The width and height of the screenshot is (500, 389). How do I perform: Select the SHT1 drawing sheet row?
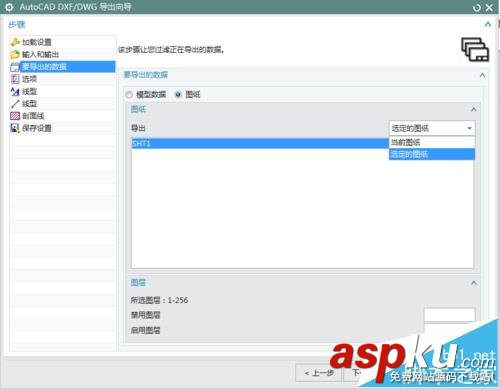click(260, 144)
